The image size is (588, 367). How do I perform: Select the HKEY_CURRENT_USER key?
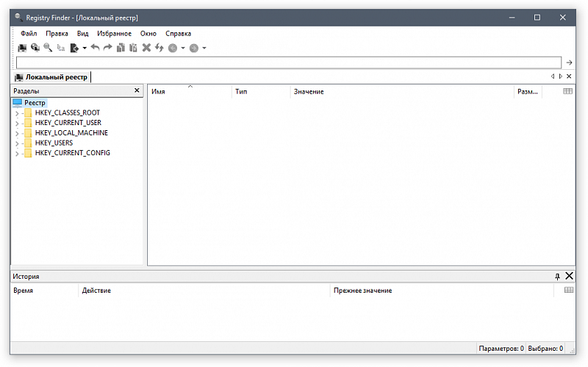pyautogui.click(x=68, y=123)
